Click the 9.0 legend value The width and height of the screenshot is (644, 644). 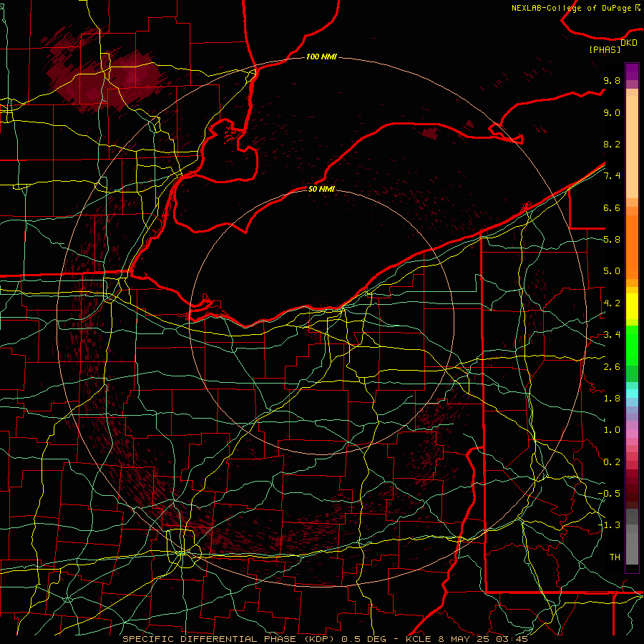click(612, 112)
